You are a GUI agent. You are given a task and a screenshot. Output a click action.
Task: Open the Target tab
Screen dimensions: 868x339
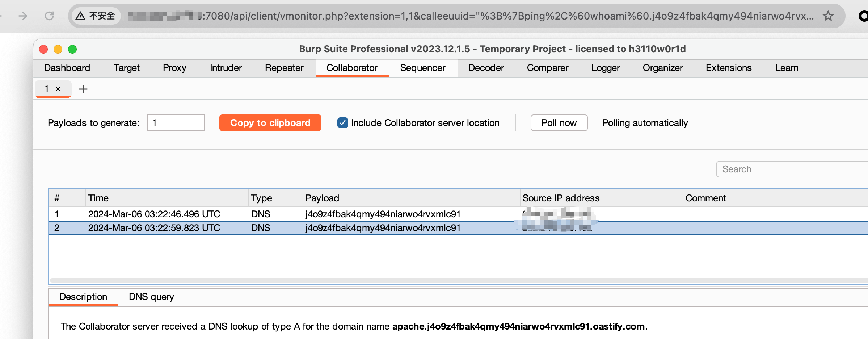coord(126,68)
